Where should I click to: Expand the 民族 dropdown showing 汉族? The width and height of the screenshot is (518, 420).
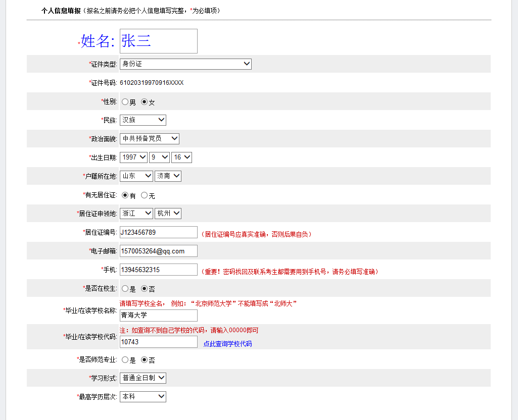tap(143, 120)
